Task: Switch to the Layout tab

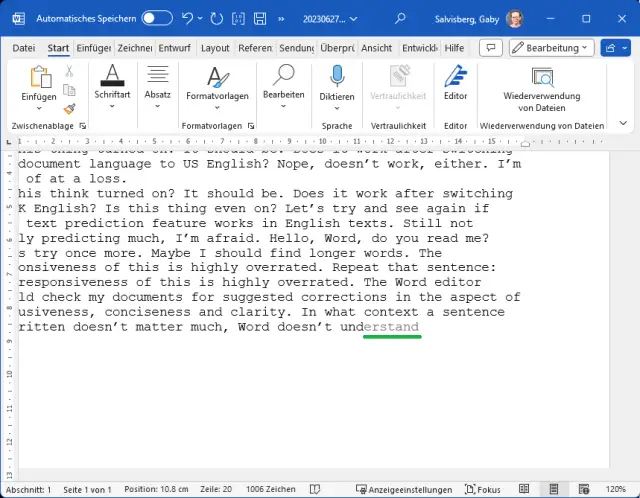Action: 214,47
